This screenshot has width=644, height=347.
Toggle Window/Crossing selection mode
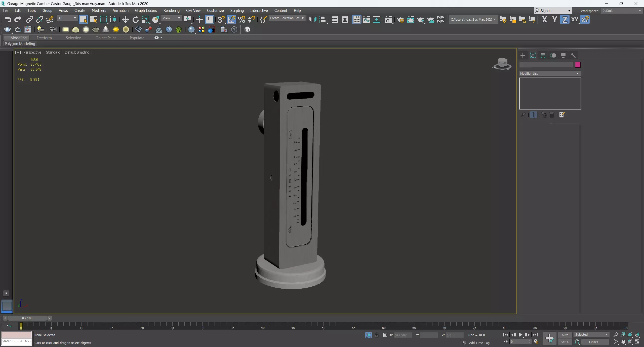(113, 19)
